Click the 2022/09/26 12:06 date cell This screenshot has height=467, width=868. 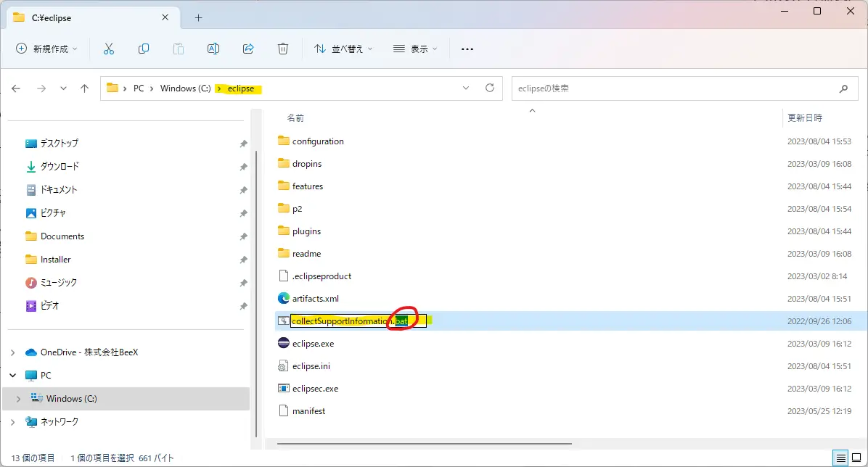819,321
